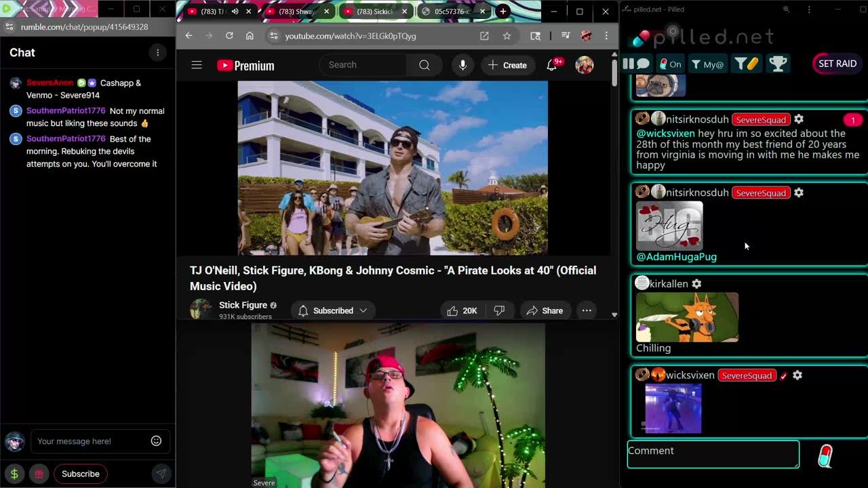Viewport: 868px width, 488px height.
Task: Open Stick Figure channel name
Action: tap(243, 305)
